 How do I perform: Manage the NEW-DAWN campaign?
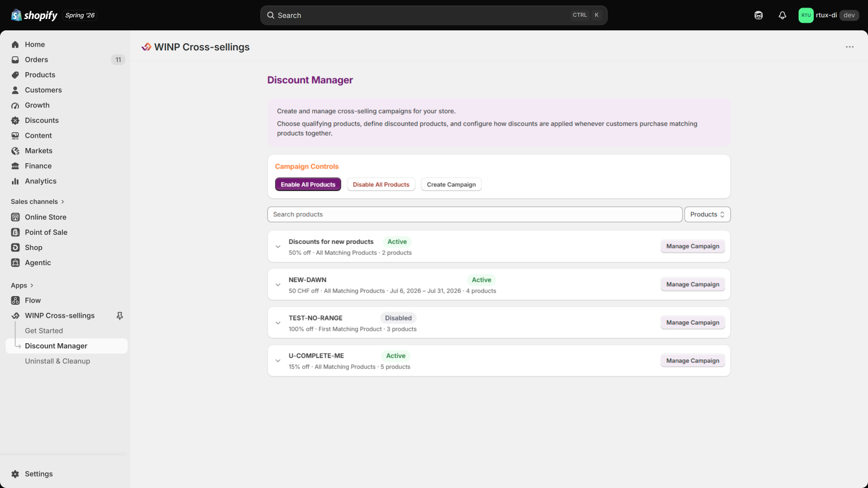click(693, 284)
